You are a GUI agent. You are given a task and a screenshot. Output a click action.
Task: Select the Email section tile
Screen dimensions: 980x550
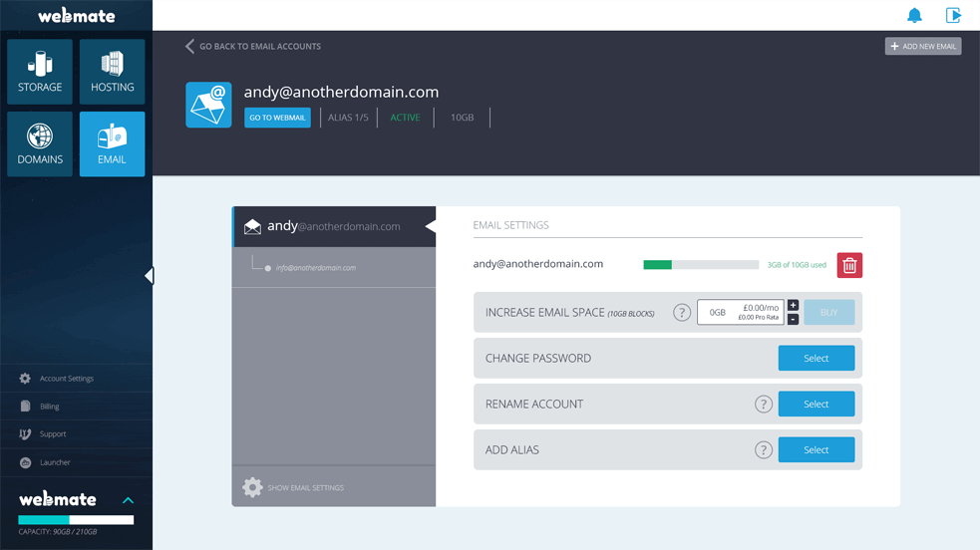coord(113,144)
